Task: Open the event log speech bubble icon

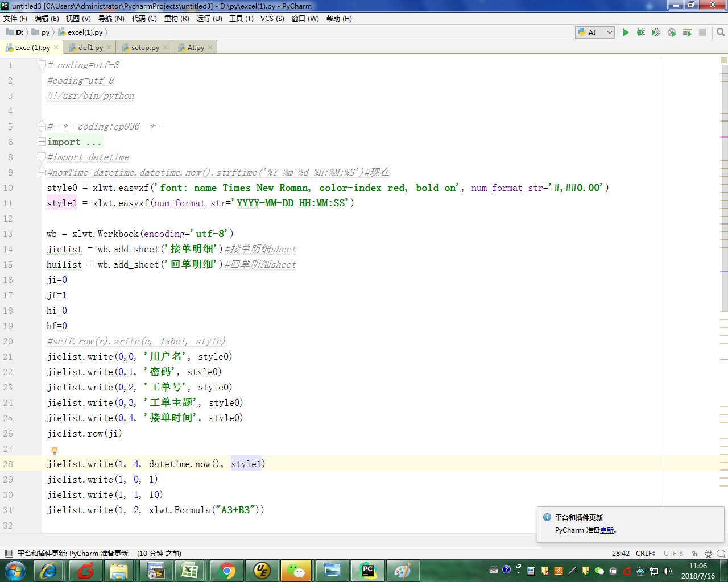Action: [x=721, y=553]
